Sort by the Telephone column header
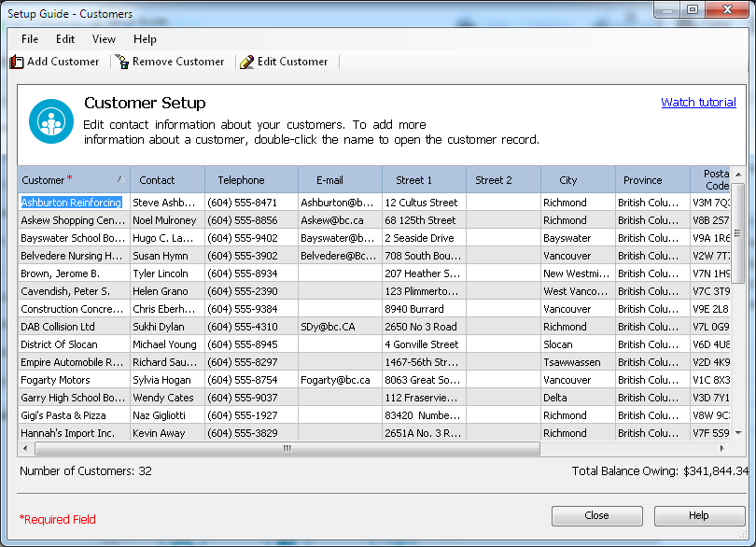 point(241,179)
